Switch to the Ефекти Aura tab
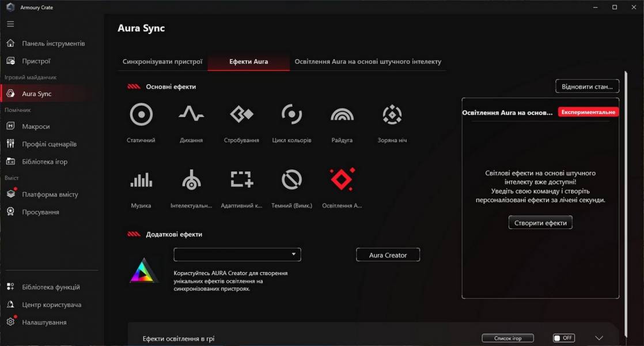Image resolution: width=644 pixels, height=346 pixels. pos(248,62)
